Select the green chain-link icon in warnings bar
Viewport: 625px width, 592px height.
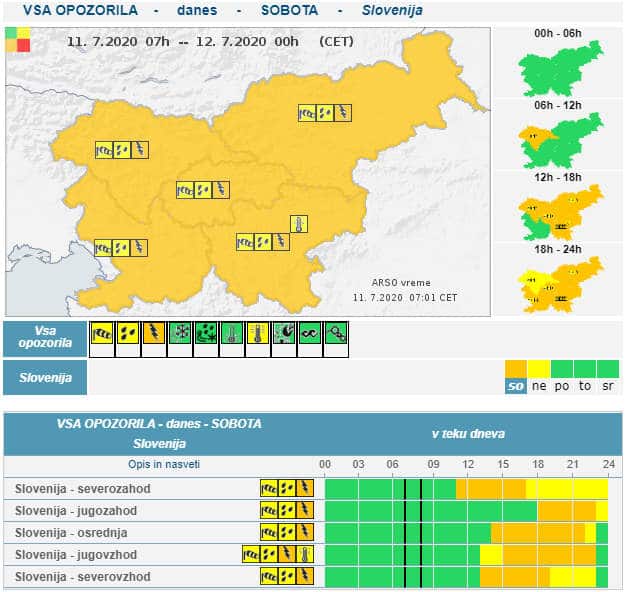(336, 333)
